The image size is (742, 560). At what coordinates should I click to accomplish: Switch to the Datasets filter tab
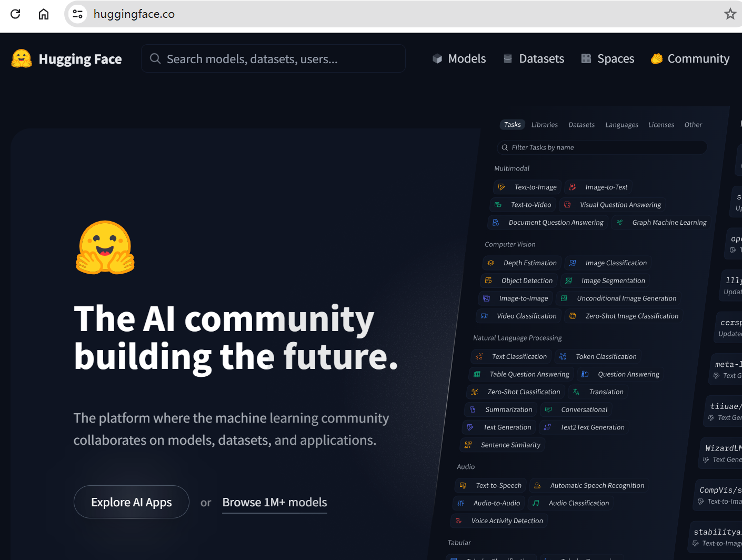coord(581,125)
